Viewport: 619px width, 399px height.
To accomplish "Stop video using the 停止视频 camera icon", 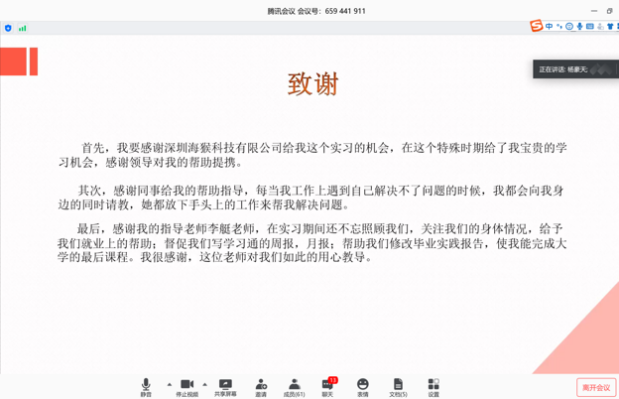I will [187, 387].
